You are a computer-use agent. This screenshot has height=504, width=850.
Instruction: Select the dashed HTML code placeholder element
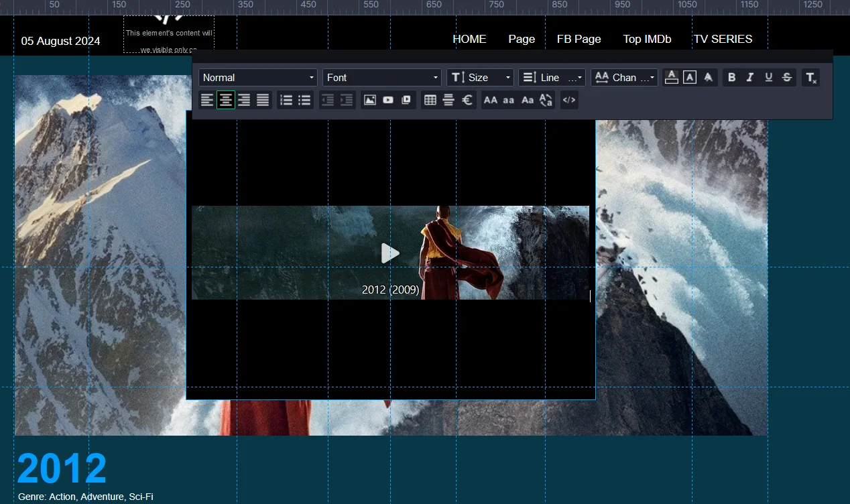click(x=169, y=34)
